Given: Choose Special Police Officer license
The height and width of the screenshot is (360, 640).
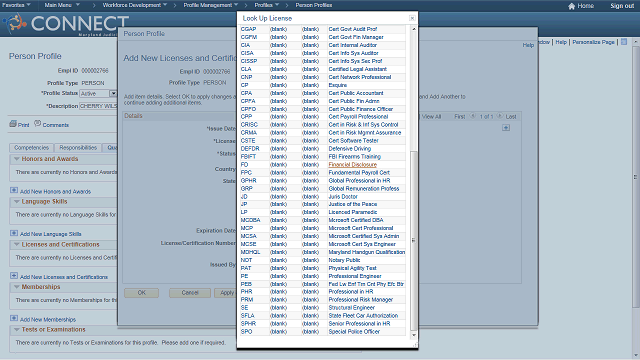Looking at the screenshot, I should tap(354, 331).
